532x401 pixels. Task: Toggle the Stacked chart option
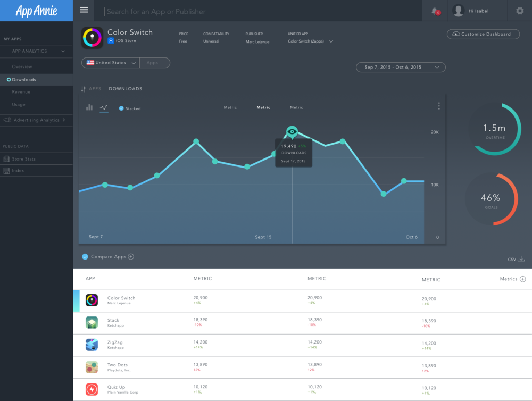(x=121, y=108)
